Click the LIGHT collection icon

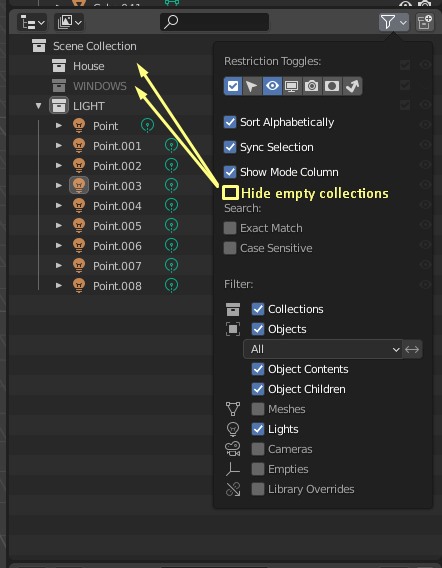[59, 106]
